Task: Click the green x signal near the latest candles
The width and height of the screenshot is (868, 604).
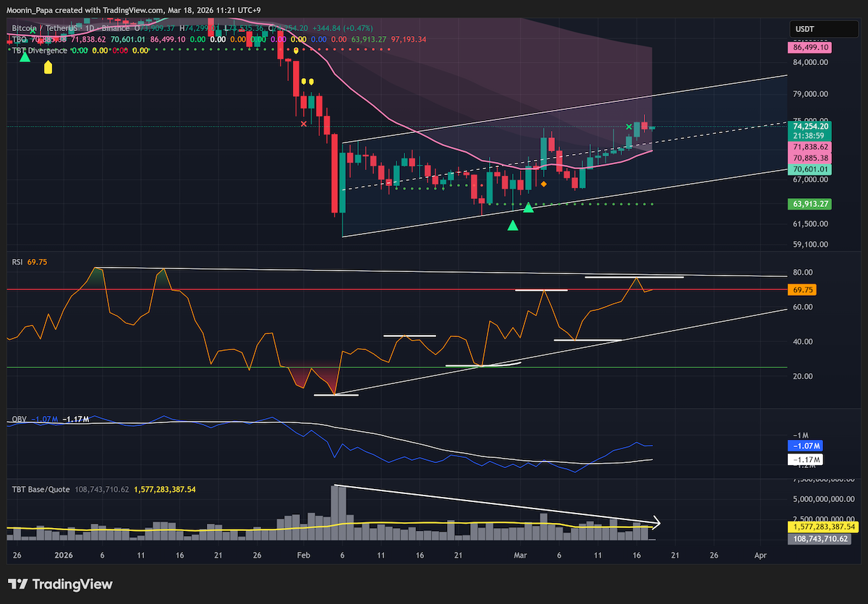Action: click(x=629, y=127)
